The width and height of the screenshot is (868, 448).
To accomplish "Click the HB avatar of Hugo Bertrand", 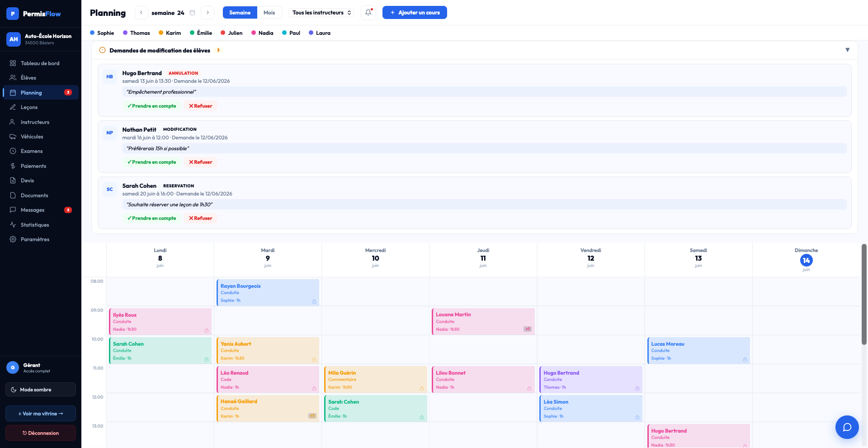I will 110,77.
